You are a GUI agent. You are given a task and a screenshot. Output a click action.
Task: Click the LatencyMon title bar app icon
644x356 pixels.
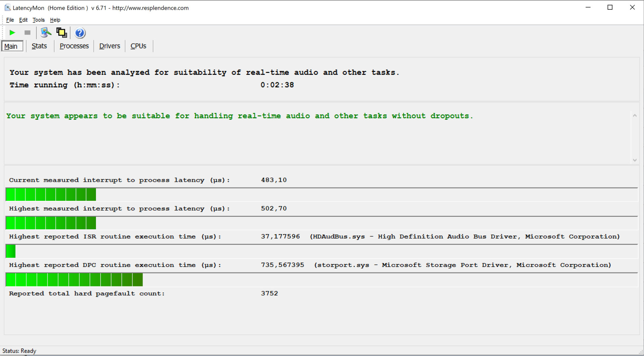click(x=7, y=7)
